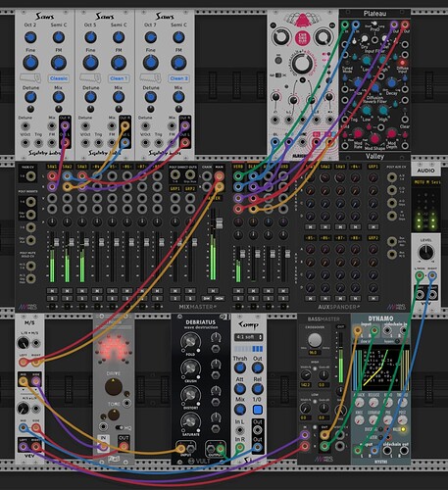Click the Mono button on MixMaster master strip
Screen dimensions: 448x490
coord(220,298)
